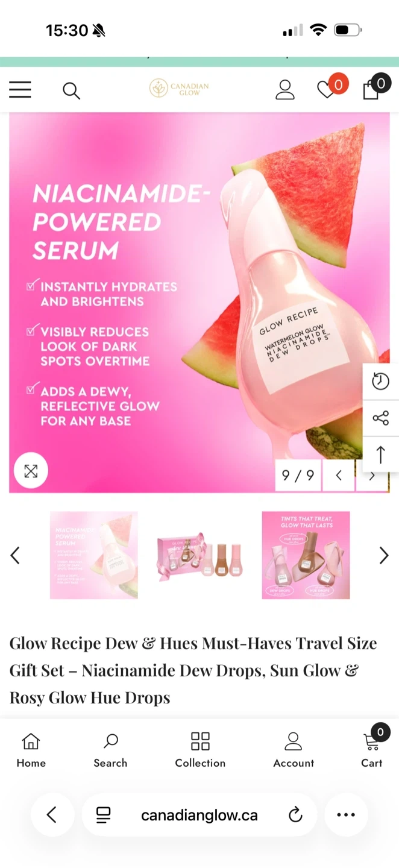
Task: Select the gift set box thumbnail
Action: click(199, 555)
